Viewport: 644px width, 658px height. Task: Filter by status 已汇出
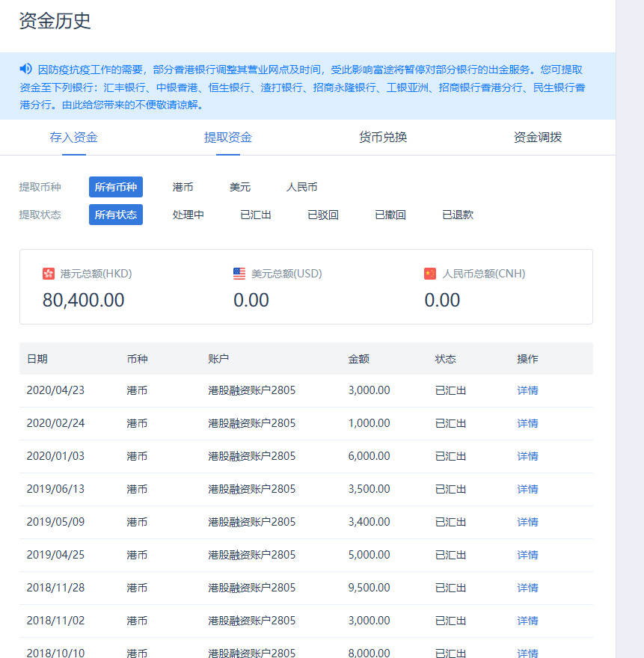click(256, 215)
